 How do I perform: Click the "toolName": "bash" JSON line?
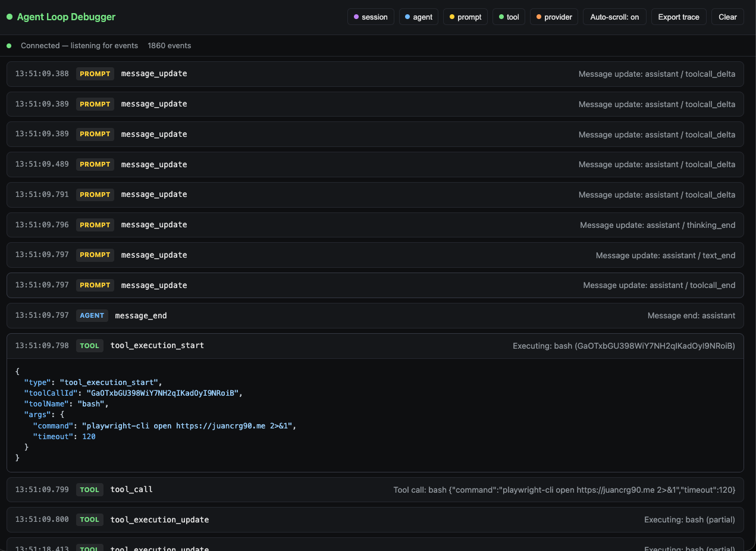coord(66,404)
